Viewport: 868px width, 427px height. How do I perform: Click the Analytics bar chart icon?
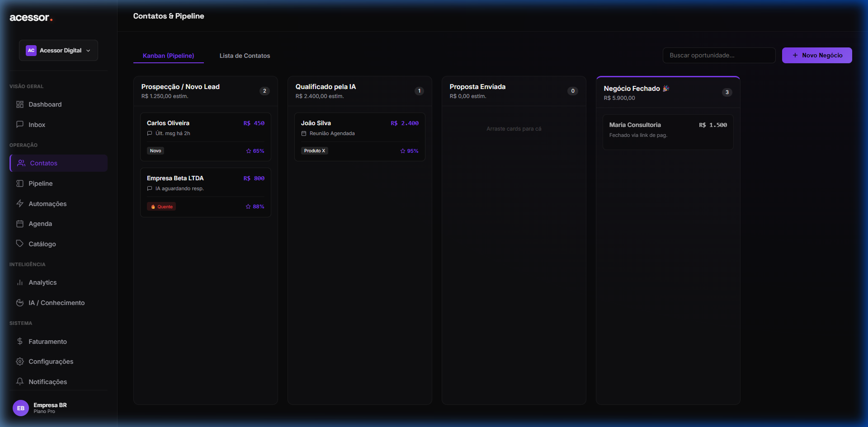(x=20, y=282)
